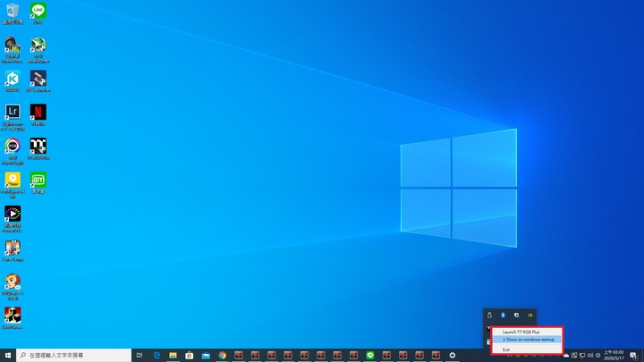Launch Microsoft Edge from the taskbar
The image size is (644, 362).
tap(157, 355)
